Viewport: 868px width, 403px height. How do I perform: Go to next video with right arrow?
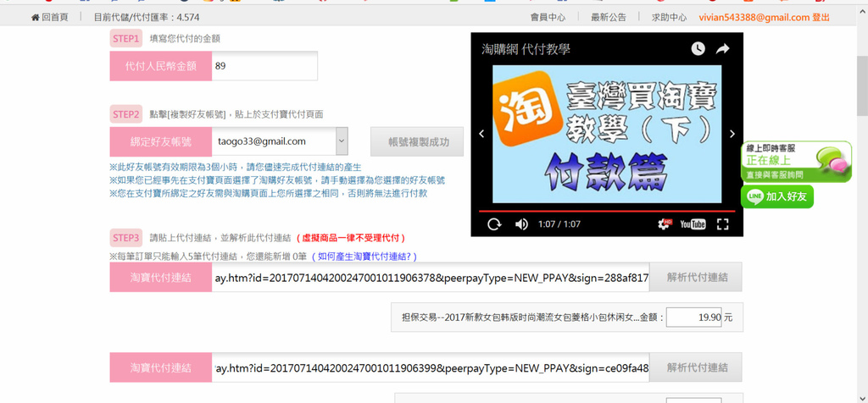(x=732, y=134)
